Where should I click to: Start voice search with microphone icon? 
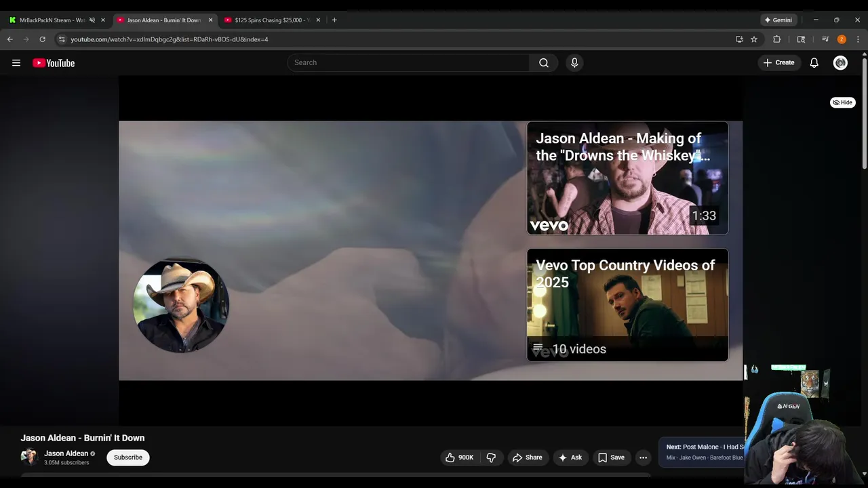574,63
